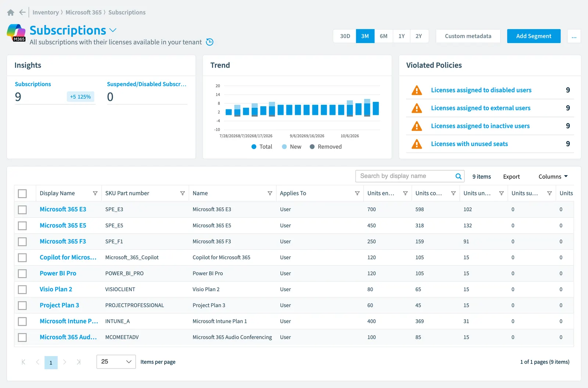Viewport: 588px width, 388px height.
Task: Click warning icon for inactive users policy
Action: [x=417, y=126]
